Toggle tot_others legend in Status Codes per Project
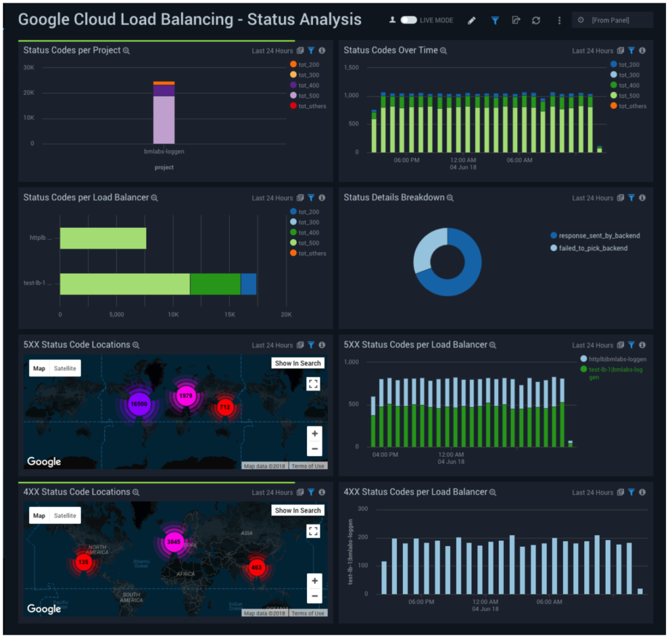The width and height of the screenshot is (672, 640). (x=310, y=106)
